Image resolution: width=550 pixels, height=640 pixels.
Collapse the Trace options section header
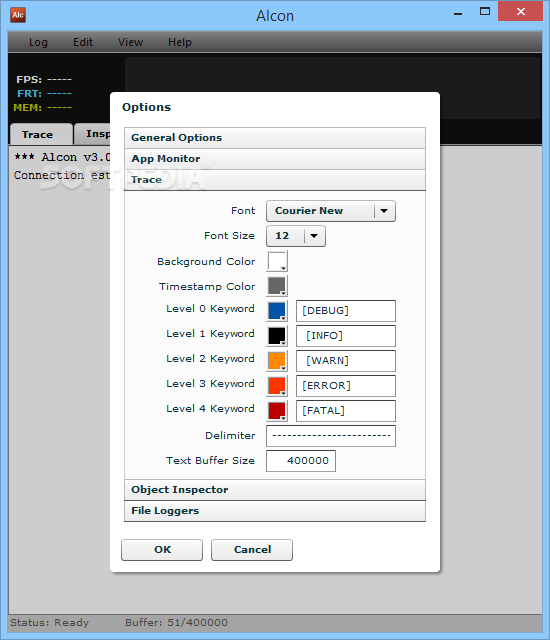coord(275,180)
